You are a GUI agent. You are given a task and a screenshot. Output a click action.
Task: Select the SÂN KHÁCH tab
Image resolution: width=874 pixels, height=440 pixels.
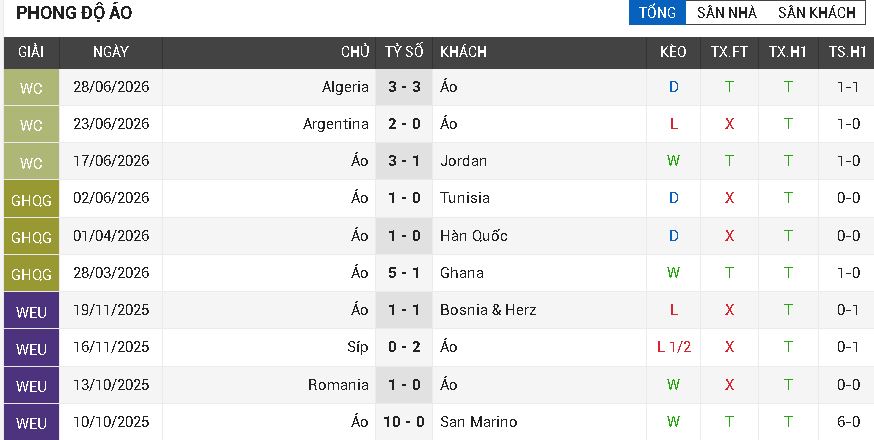817,12
